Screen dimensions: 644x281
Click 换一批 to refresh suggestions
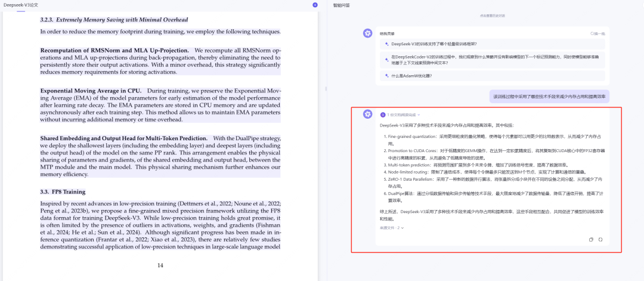tap(597, 33)
